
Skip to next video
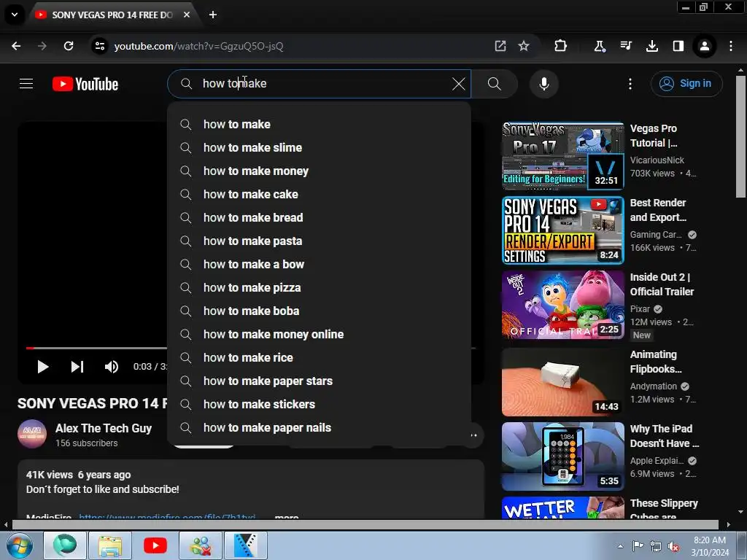click(77, 367)
